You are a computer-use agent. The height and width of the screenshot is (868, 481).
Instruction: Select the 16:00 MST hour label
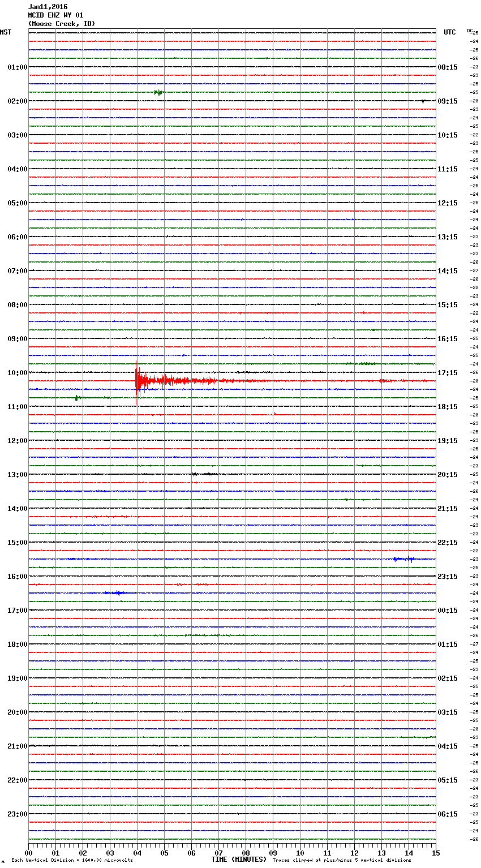[x=18, y=577]
